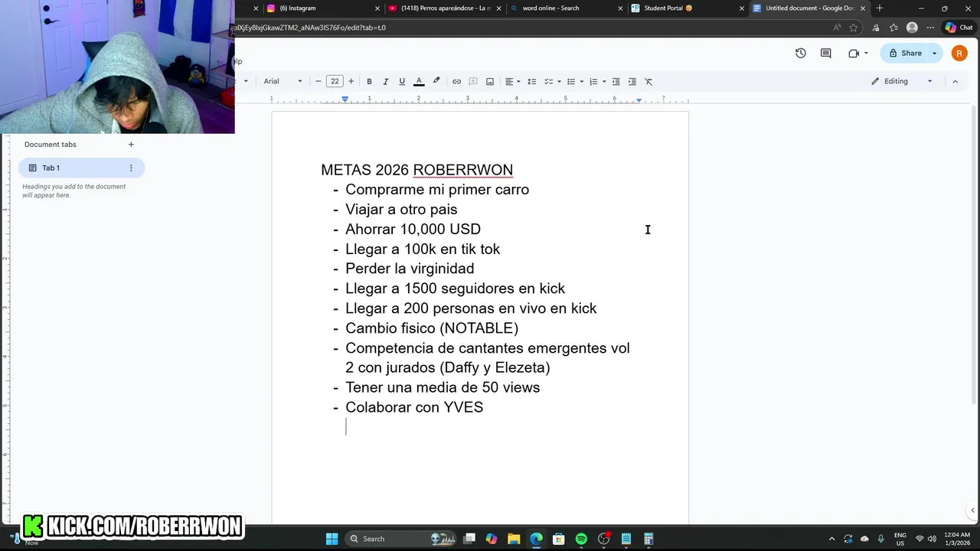
Task: Click the insert link icon
Action: pos(456,81)
